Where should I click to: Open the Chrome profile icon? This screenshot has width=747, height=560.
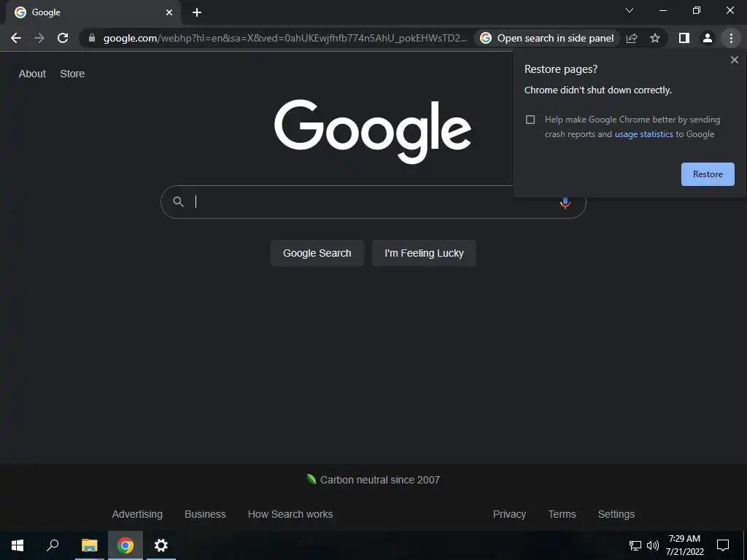coord(708,38)
